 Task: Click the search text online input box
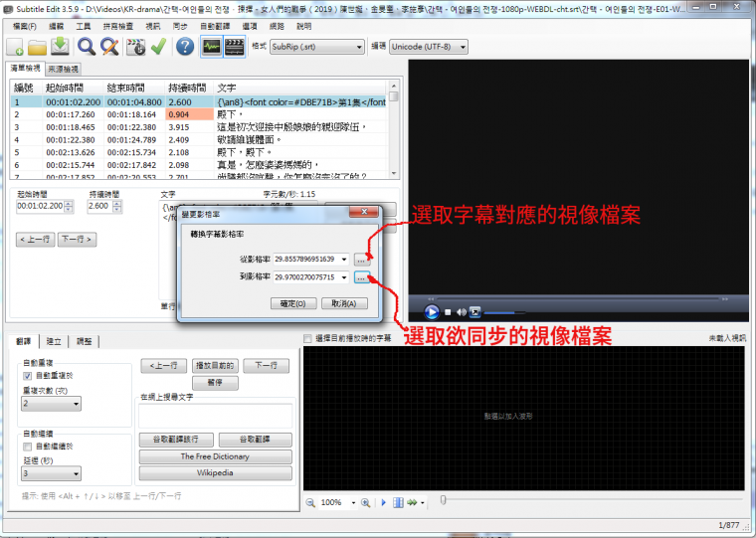tap(215, 416)
